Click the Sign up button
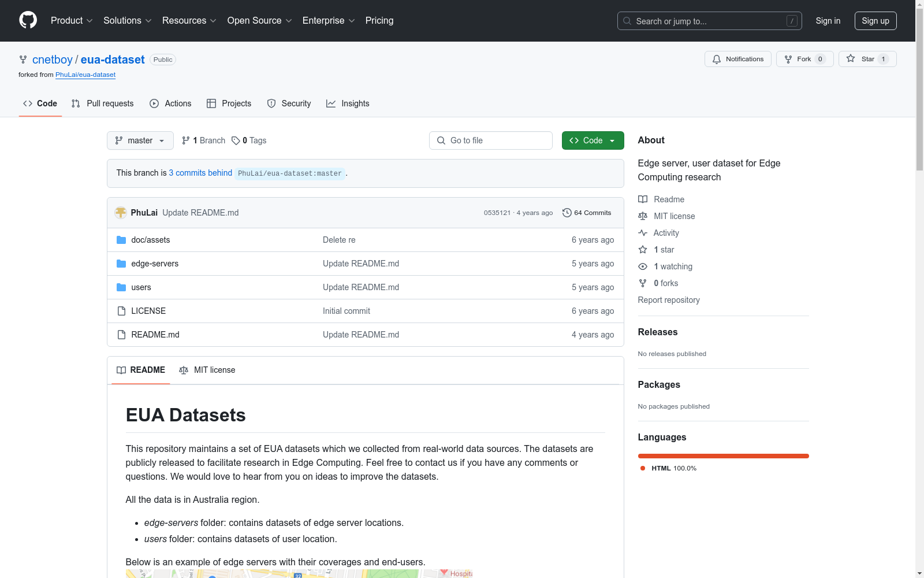The height and width of the screenshot is (578, 924). pyautogui.click(x=875, y=21)
